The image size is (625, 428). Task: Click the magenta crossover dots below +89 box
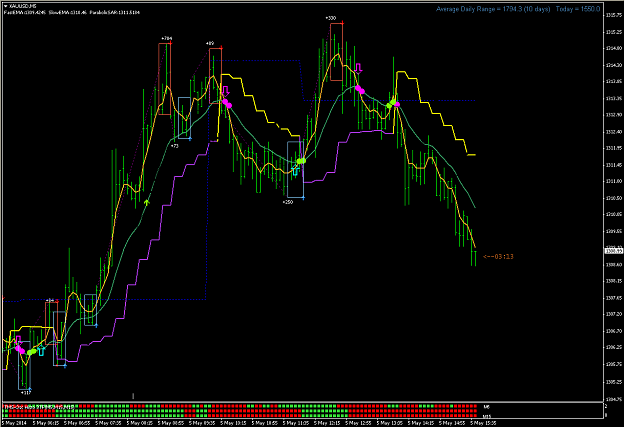227,104
